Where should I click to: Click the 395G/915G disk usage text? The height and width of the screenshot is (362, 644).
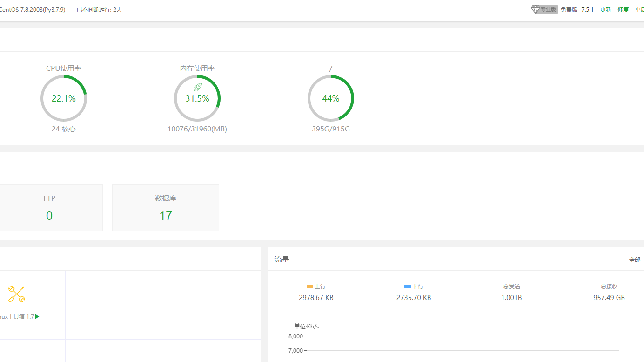pos(331,129)
